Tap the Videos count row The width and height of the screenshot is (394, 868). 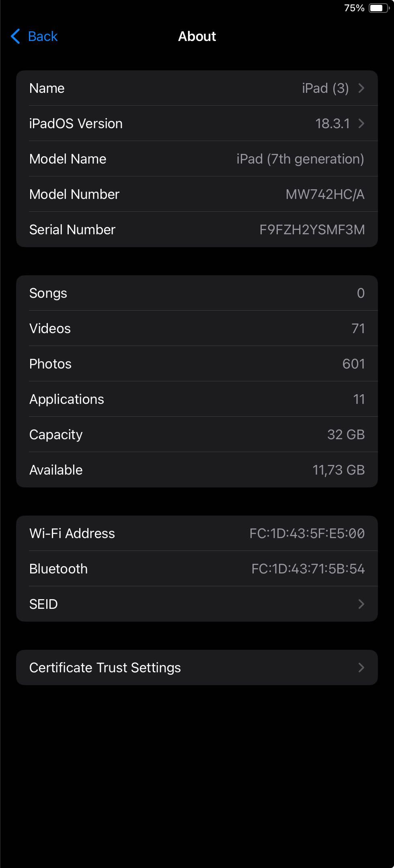(197, 328)
